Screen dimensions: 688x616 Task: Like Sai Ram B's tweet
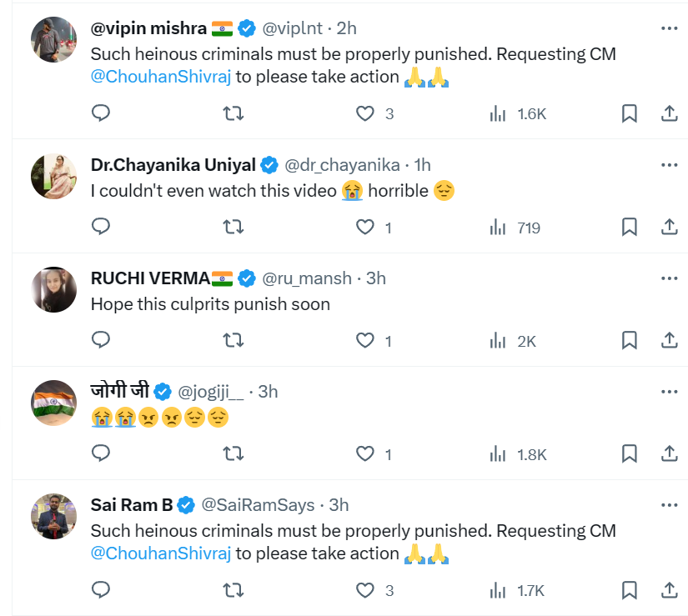(365, 591)
